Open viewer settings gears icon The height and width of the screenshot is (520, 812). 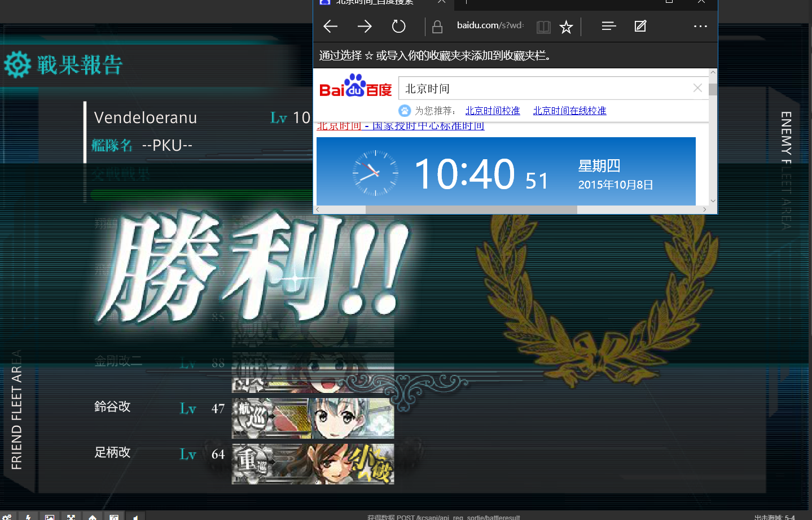click(7, 517)
